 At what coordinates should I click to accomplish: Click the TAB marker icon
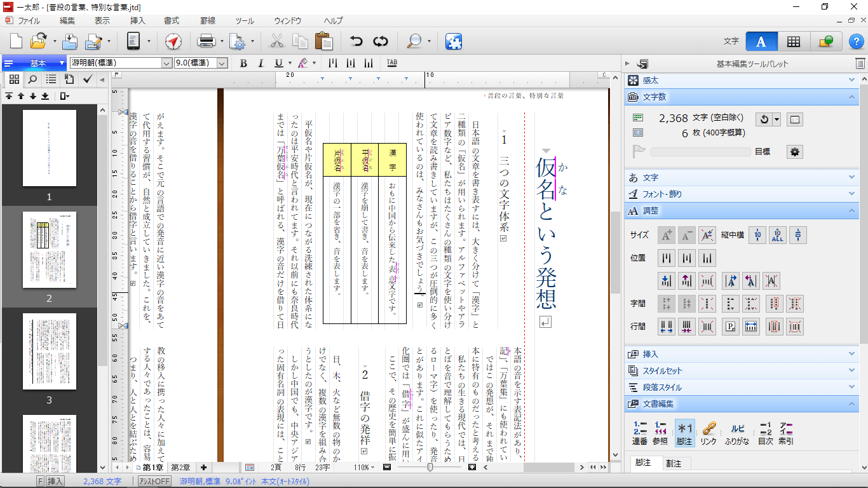point(392,63)
